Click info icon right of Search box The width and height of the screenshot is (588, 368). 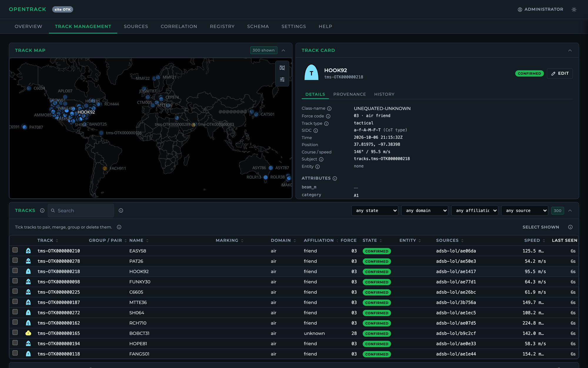pos(121,210)
